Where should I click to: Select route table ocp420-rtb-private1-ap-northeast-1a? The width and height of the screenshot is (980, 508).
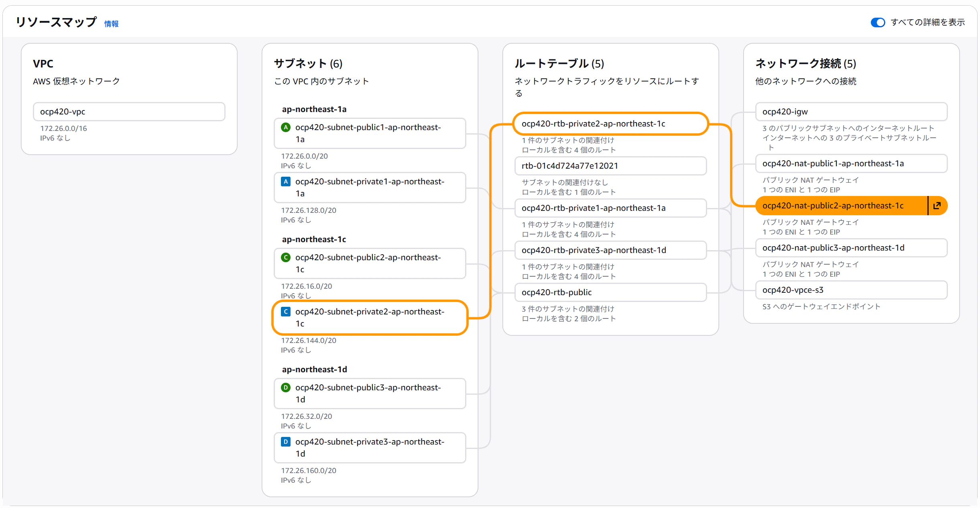point(611,208)
